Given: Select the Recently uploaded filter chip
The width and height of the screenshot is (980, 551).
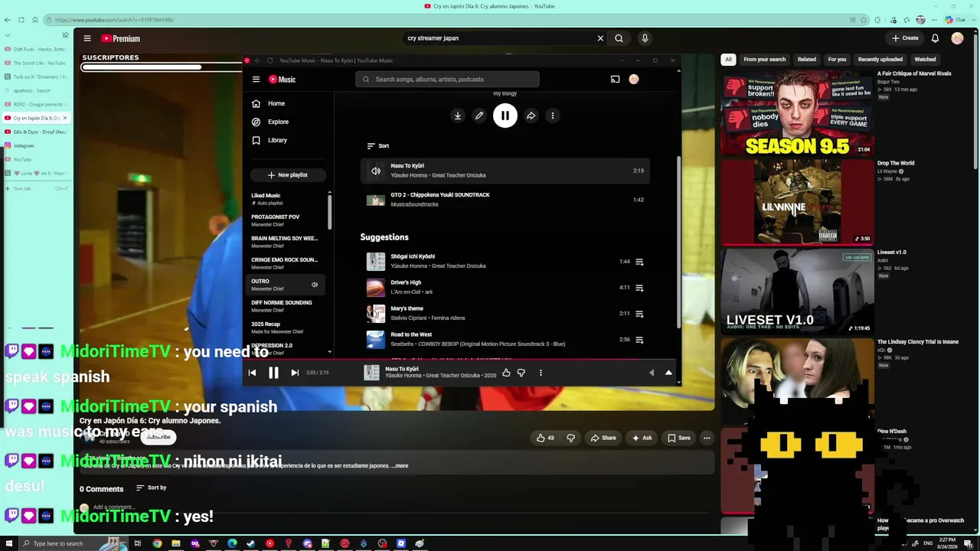Looking at the screenshot, I should (880, 59).
